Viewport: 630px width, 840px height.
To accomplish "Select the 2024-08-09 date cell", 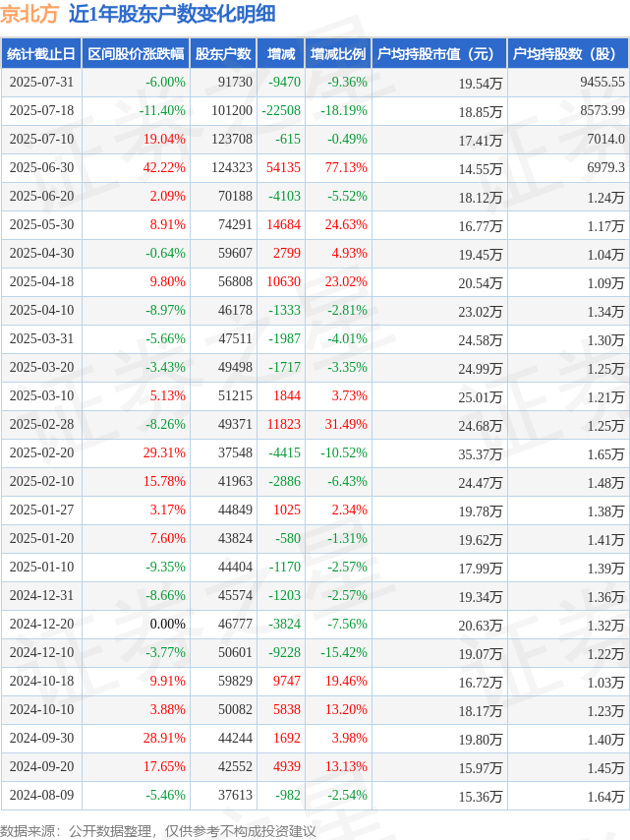I will [41, 795].
